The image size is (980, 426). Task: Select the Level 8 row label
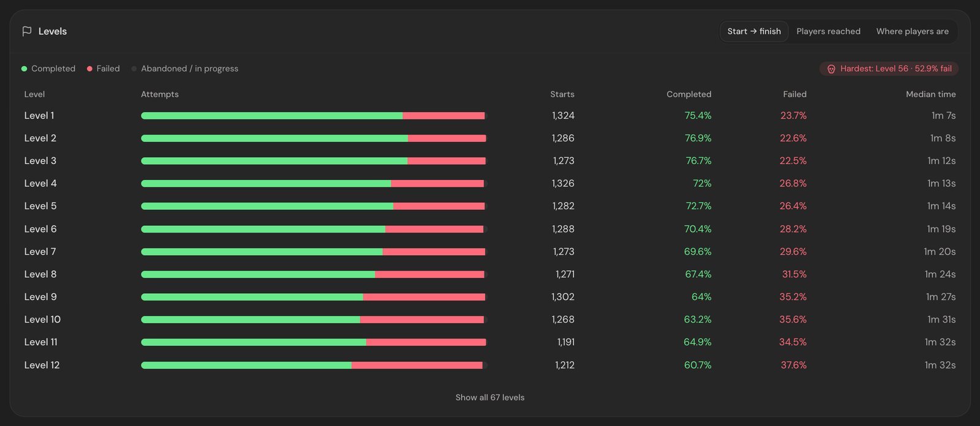click(x=40, y=274)
